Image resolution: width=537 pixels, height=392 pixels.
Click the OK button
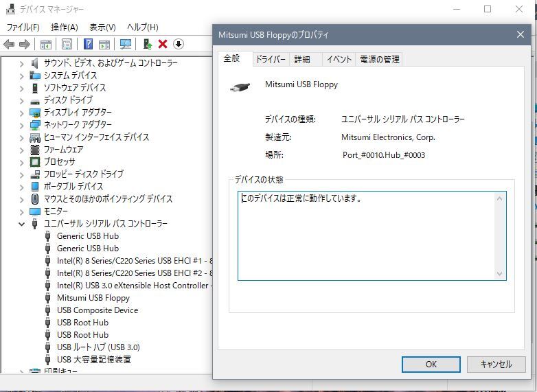431,365
